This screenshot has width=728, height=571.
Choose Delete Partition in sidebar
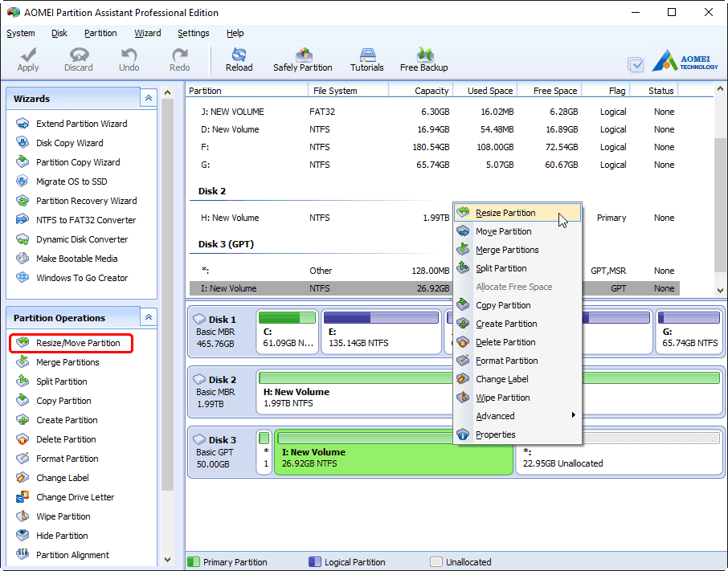[x=56, y=439]
